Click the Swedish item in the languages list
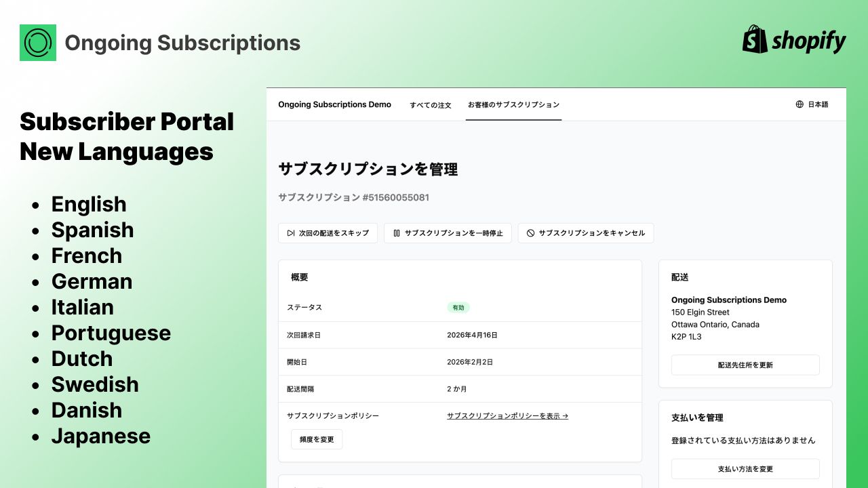 pos(95,384)
